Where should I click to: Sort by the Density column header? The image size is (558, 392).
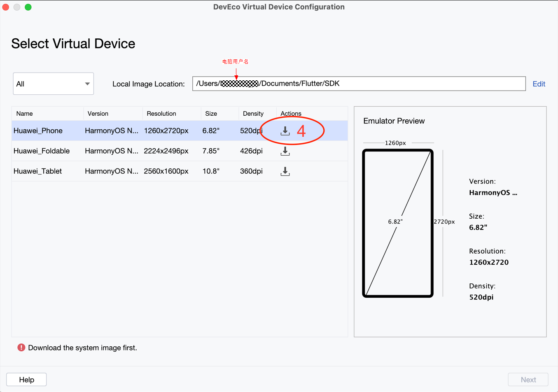point(253,114)
